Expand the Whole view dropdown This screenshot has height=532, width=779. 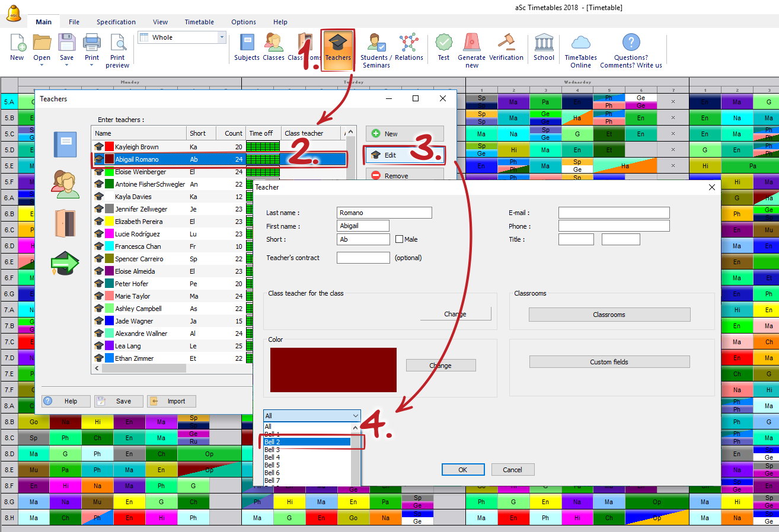[222, 37]
